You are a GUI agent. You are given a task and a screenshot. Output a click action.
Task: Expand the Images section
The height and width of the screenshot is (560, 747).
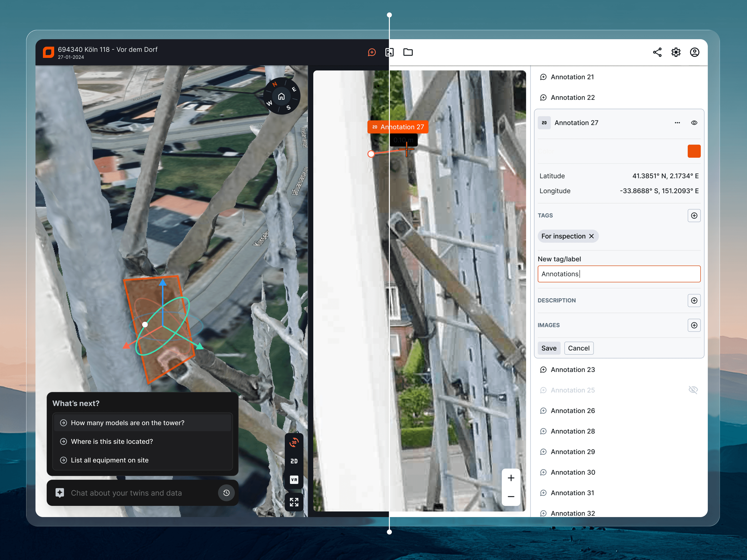694,325
